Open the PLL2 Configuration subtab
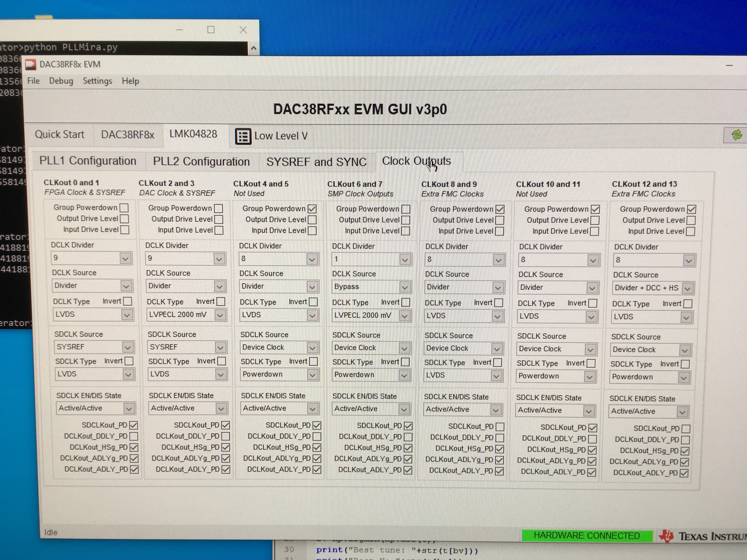The height and width of the screenshot is (560, 747). pos(201,161)
